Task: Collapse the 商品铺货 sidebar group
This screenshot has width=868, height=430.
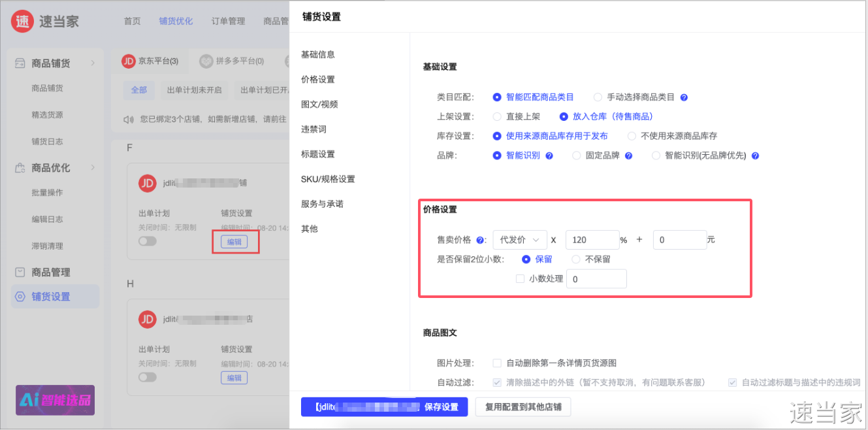Action: click(92, 63)
